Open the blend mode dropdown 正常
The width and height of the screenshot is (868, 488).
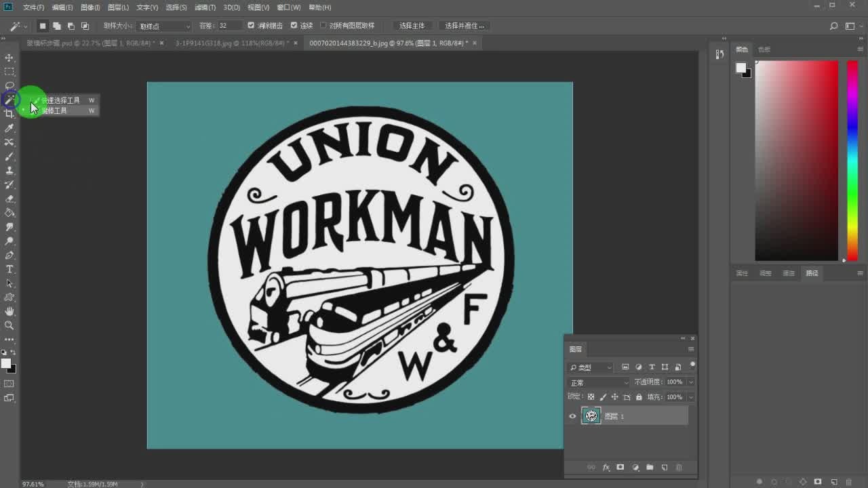tap(599, 383)
